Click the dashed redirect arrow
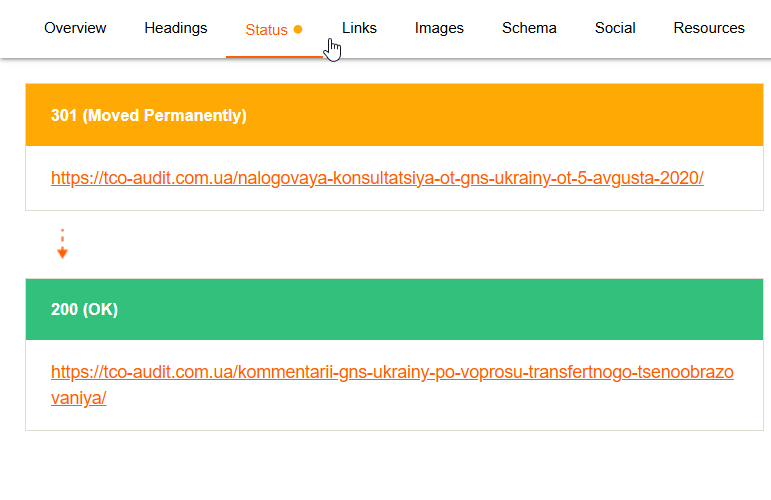Viewport: 771px width, 500px height. pos(62,245)
